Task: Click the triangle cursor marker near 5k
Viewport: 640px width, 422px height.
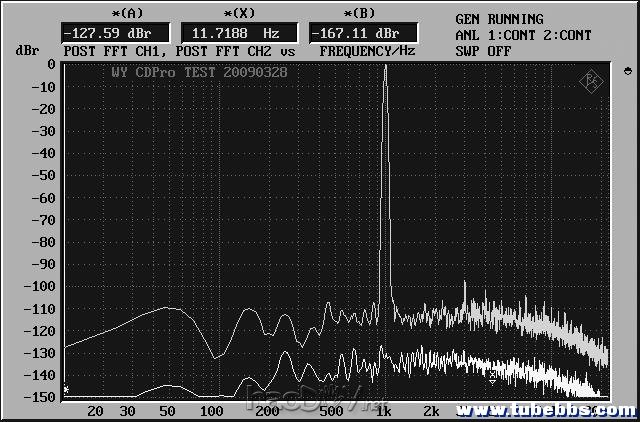Action: (492, 380)
